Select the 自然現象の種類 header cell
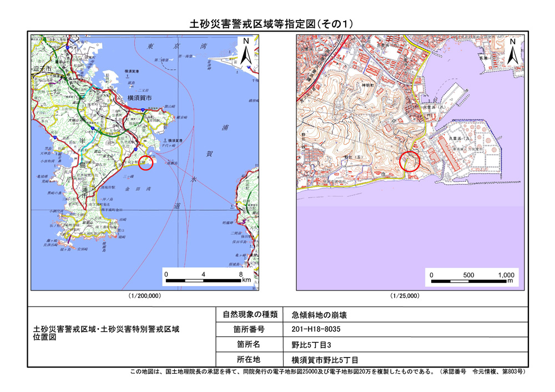Screen dimensions: 555x392 249,314
